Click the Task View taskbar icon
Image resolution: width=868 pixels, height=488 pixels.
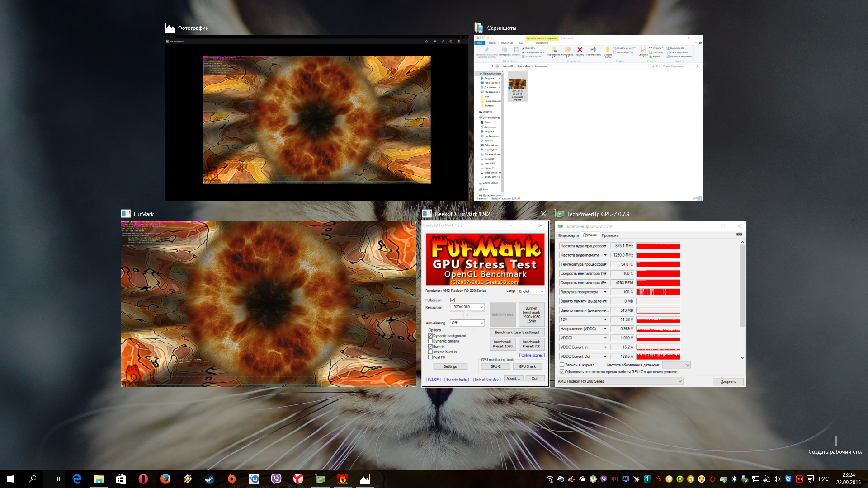pos(54,479)
